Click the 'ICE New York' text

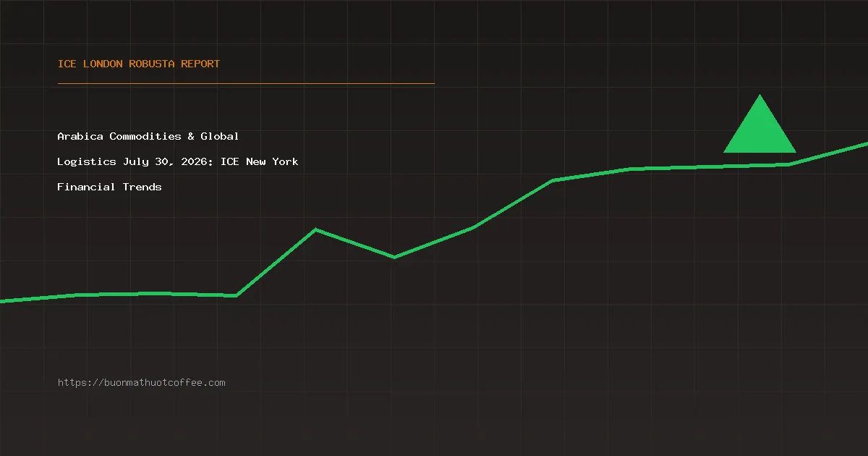click(x=260, y=161)
